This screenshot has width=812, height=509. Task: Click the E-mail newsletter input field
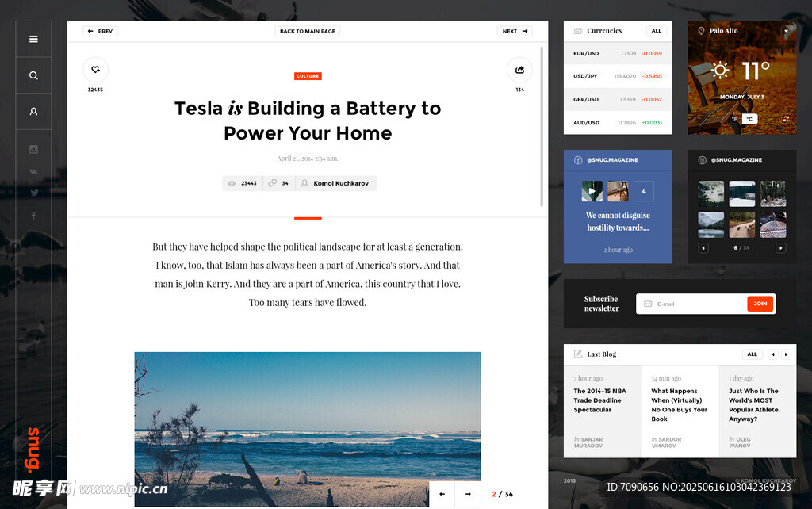[x=691, y=304]
